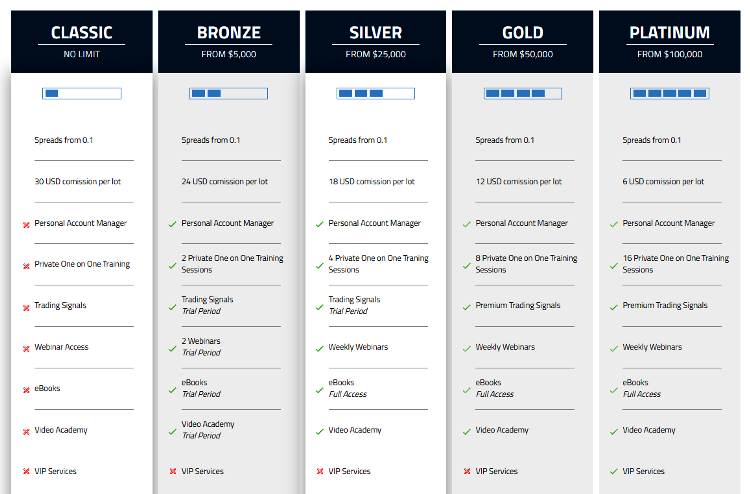Select the SILVER plan header
Viewport: 750px width, 494px height.
click(x=375, y=42)
